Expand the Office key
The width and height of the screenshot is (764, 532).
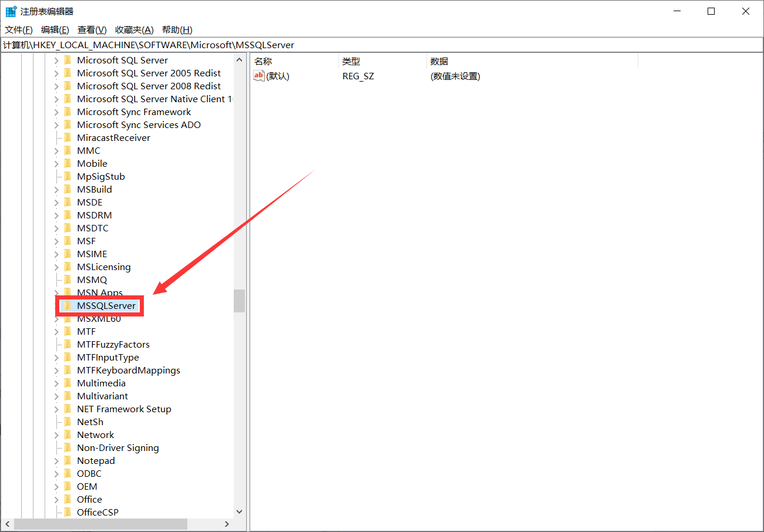click(57, 500)
